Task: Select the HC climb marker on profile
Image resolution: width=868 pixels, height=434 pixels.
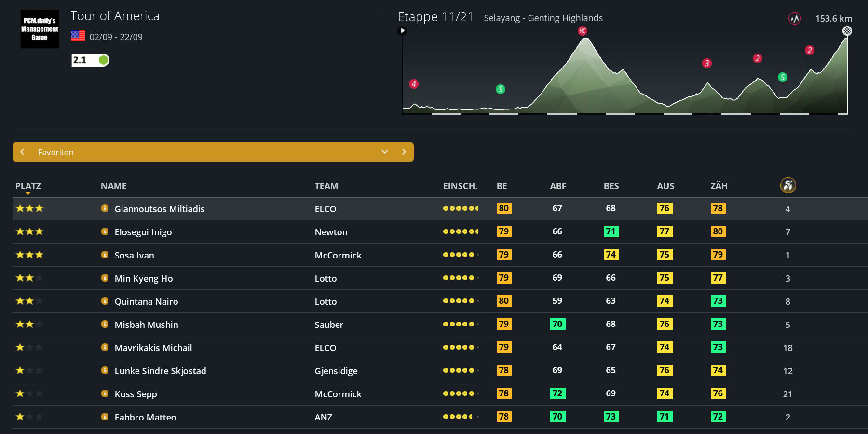Action: (583, 31)
